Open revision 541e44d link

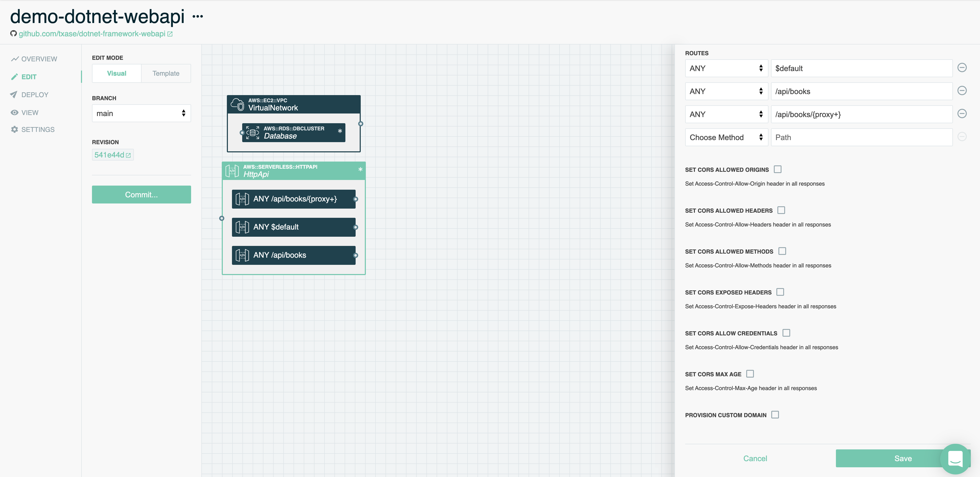coord(113,155)
